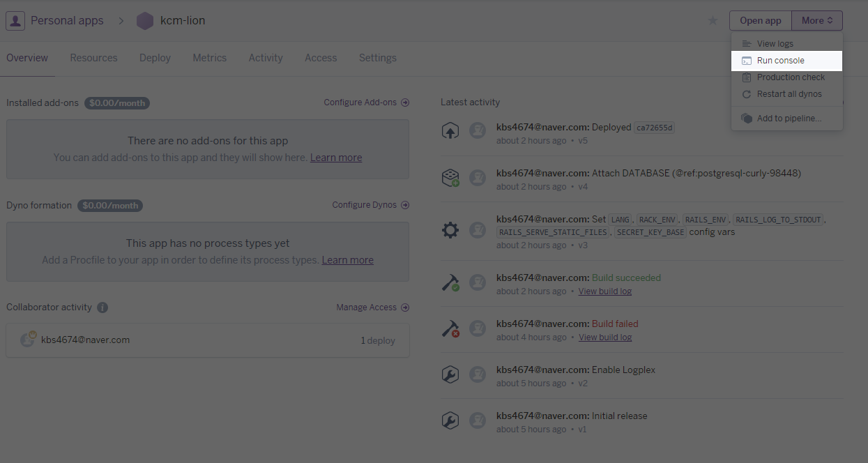Click the RAILS_LOG_TO_STDOUT config var tag
This screenshot has width=868, height=463.
click(x=779, y=220)
